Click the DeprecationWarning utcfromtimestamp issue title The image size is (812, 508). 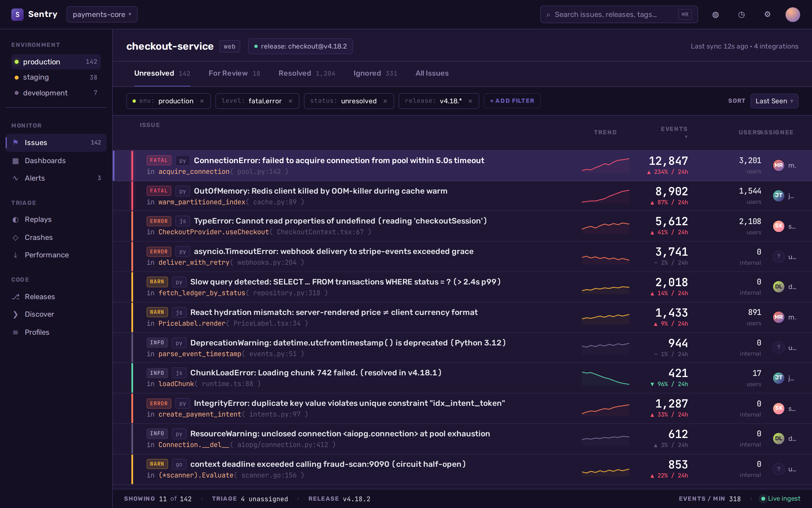(348, 343)
